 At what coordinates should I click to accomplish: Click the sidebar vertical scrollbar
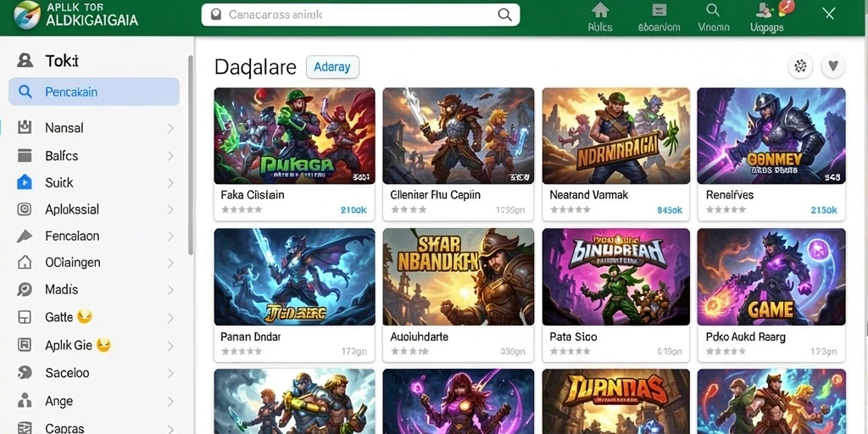(x=191, y=155)
